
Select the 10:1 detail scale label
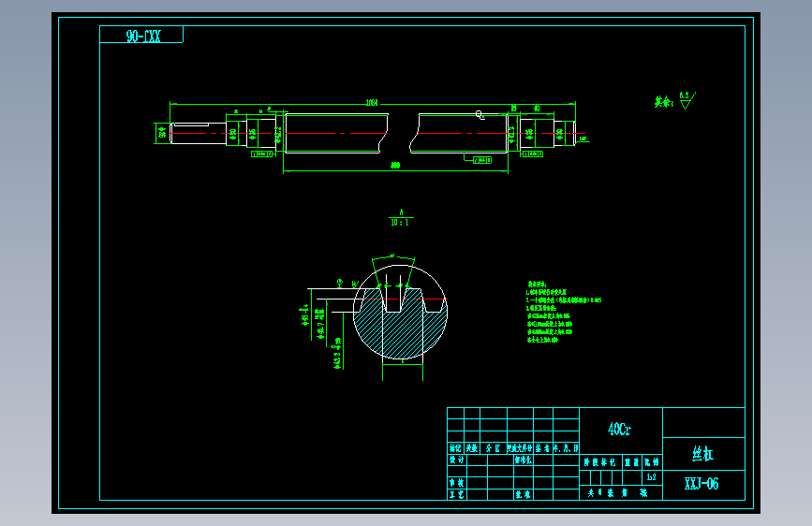pyautogui.click(x=399, y=223)
